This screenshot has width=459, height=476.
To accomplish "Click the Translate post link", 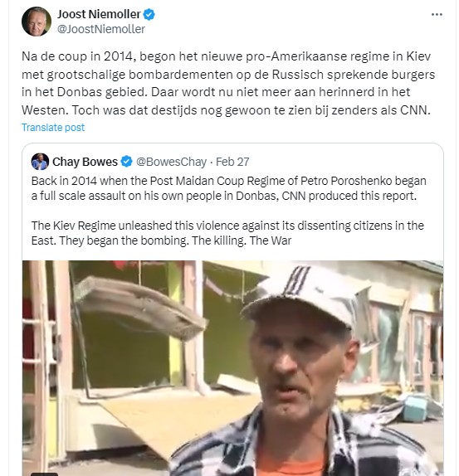I will [53, 128].
